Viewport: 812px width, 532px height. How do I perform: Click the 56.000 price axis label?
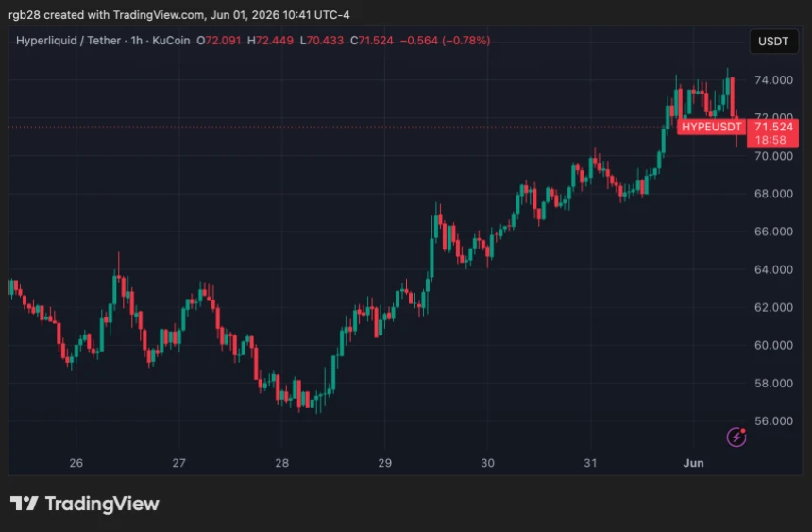[x=773, y=421]
